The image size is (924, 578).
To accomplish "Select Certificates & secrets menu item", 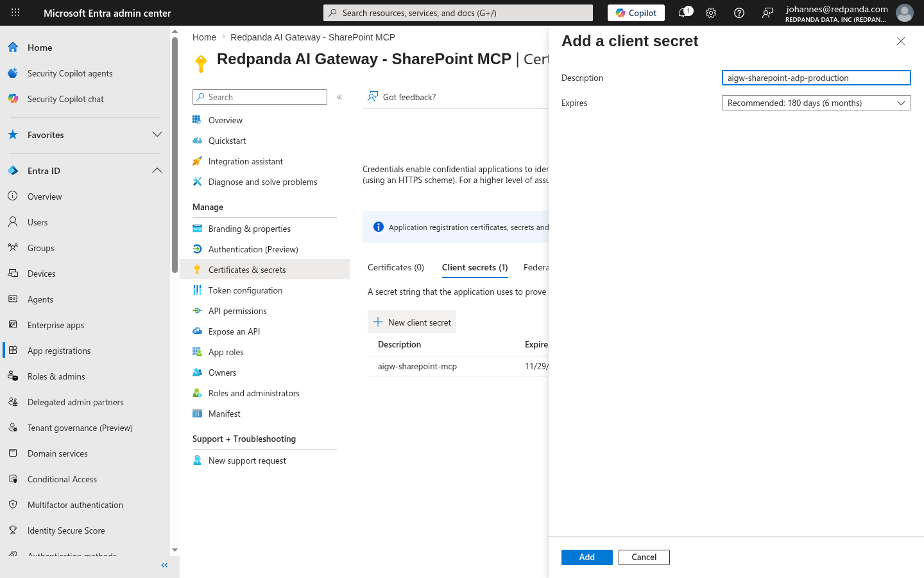I will 264,270.
